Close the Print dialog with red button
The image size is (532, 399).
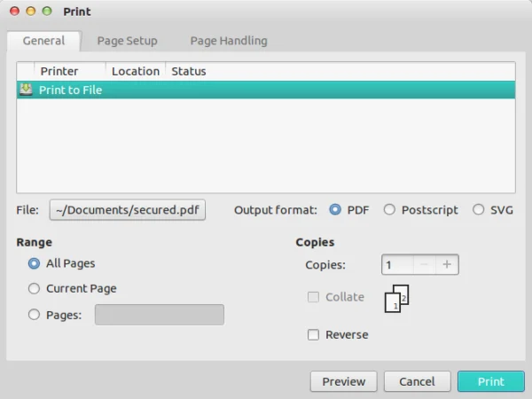[14, 12]
